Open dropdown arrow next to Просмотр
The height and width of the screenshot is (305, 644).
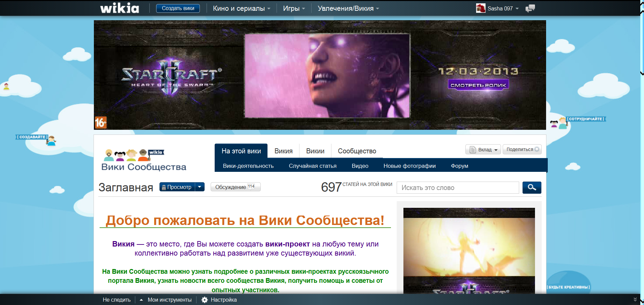tap(200, 187)
